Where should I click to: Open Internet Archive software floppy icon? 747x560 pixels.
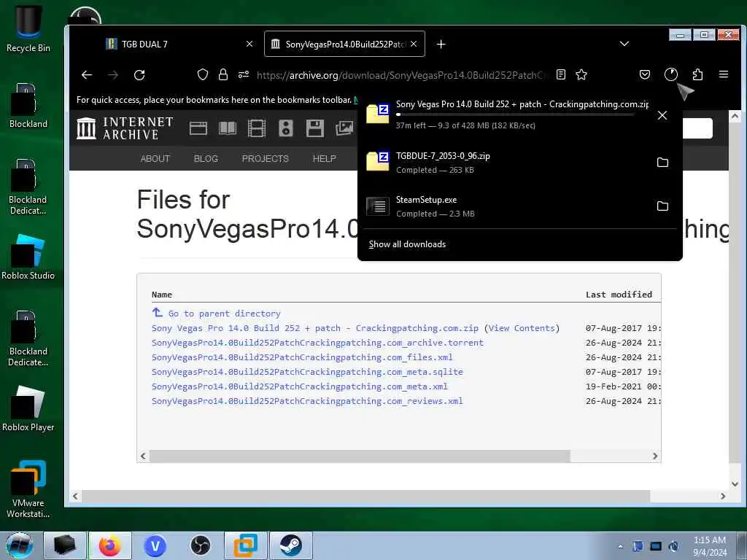click(315, 128)
